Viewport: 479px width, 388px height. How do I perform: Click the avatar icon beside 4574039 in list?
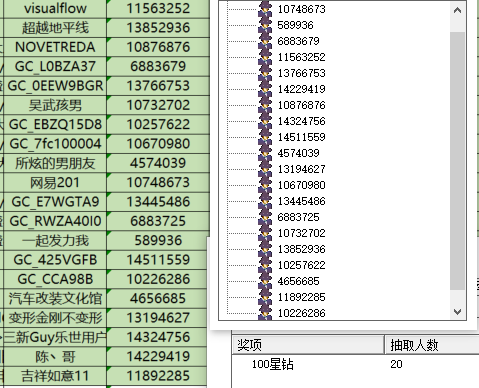pos(265,153)
